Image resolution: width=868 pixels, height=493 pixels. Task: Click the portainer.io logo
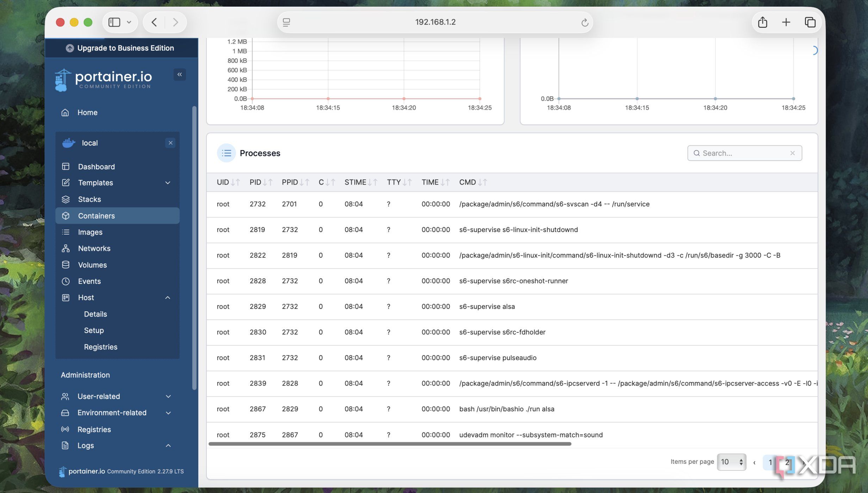point(103,80)
